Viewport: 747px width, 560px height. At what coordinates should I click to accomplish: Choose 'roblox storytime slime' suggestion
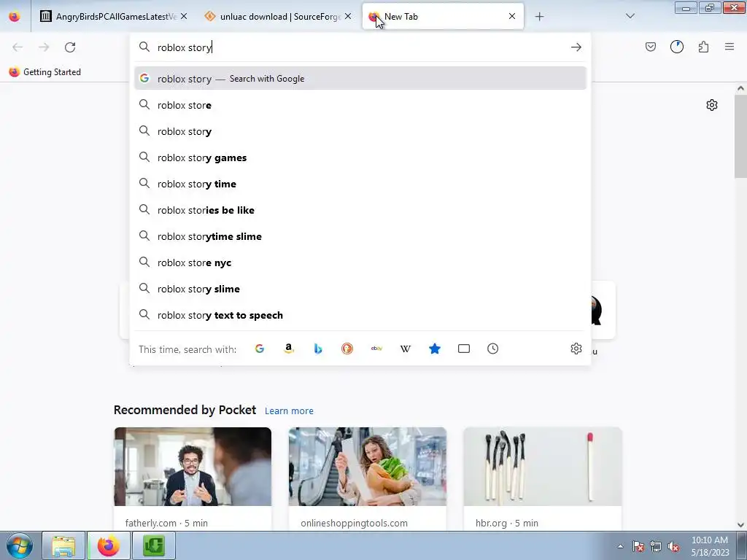point(360,236)
